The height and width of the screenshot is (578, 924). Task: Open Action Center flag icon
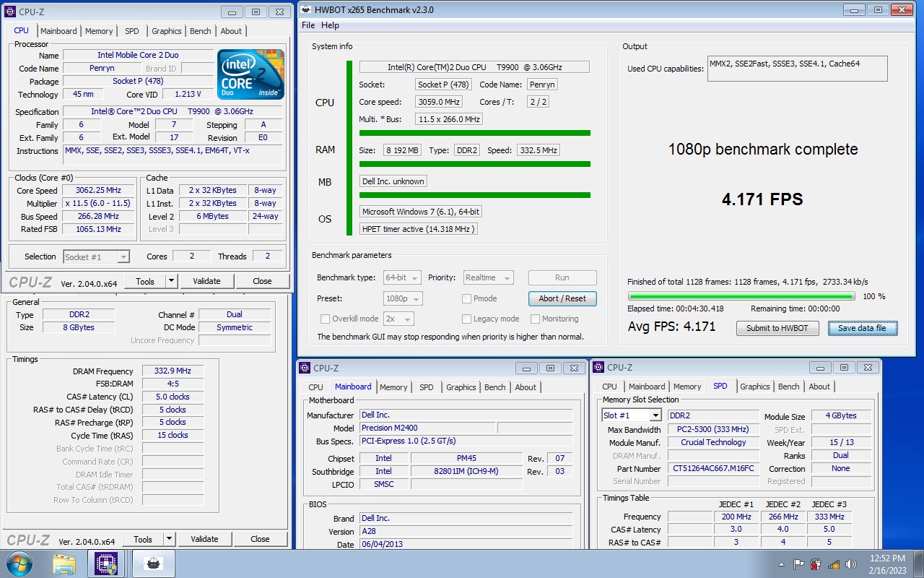coord(798,564)
